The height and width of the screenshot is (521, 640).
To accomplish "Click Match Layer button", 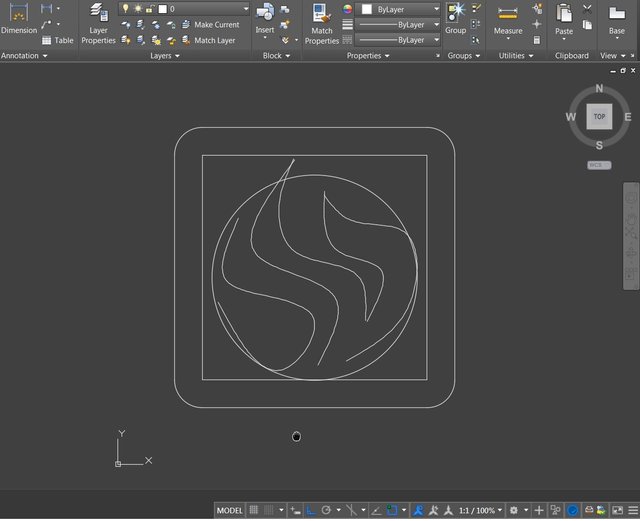I will coord(214,41).
